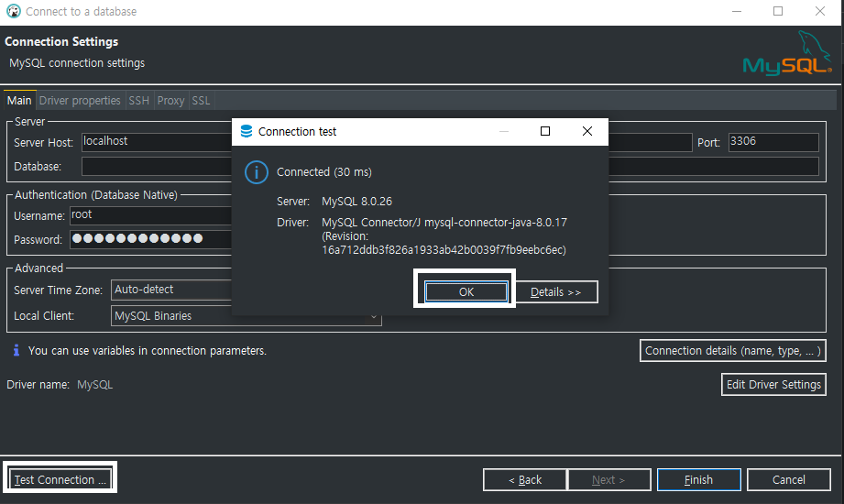Maximize the Connect to a database window
This screenshot has width=844, height=504.
tap(778, 11)
